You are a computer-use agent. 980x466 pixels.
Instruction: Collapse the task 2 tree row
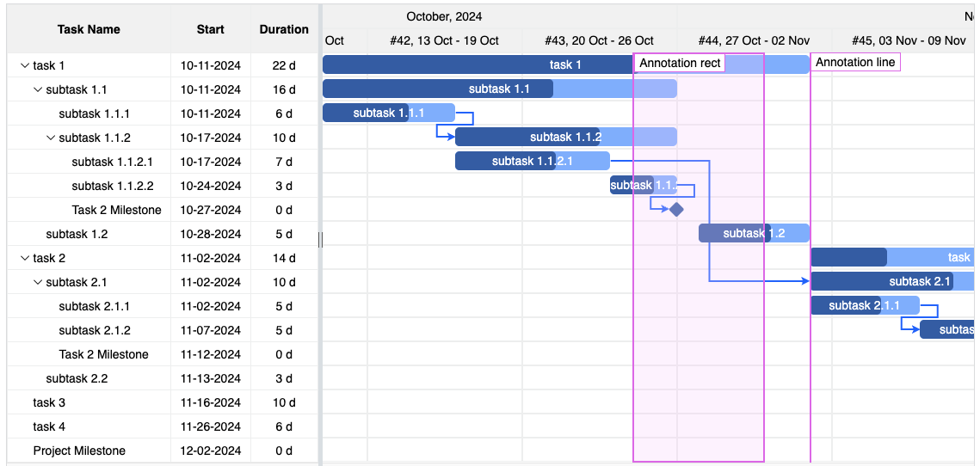click(x=25, y=258)
